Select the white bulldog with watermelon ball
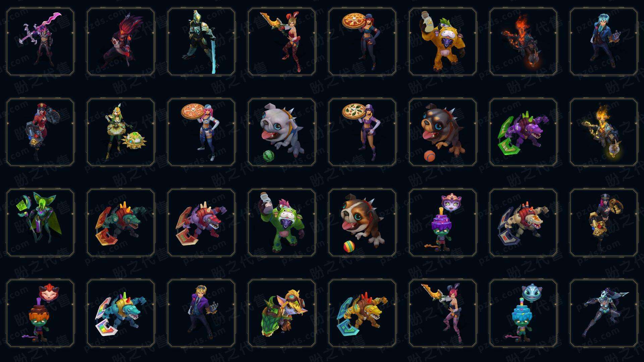 coord(282,132)
